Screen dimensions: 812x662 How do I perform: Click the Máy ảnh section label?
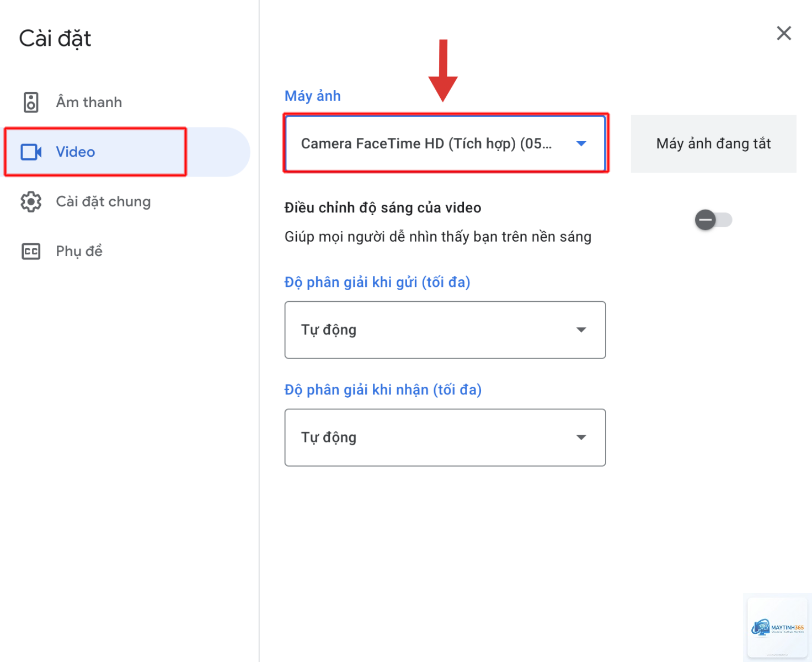pos(312,96)
